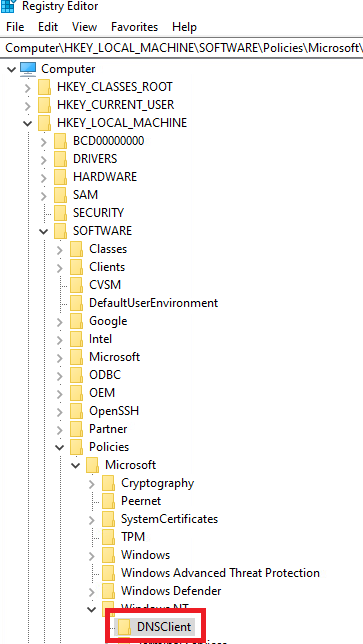The width and height of the screenshot is (363, 644).
Task: Expand the Cryptography key
Action: click(x=92, y=484)
